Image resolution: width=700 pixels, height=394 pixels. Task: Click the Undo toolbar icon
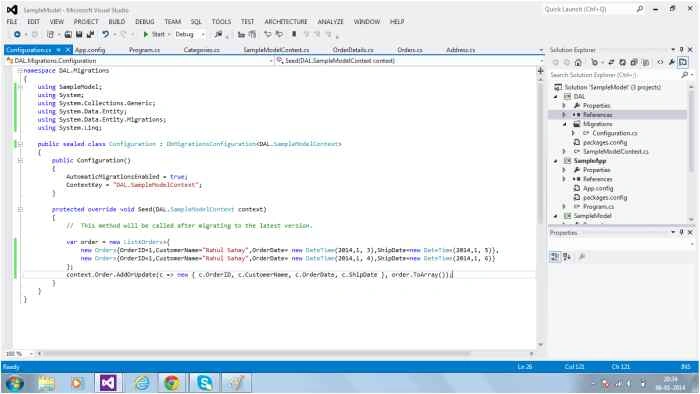105,34
